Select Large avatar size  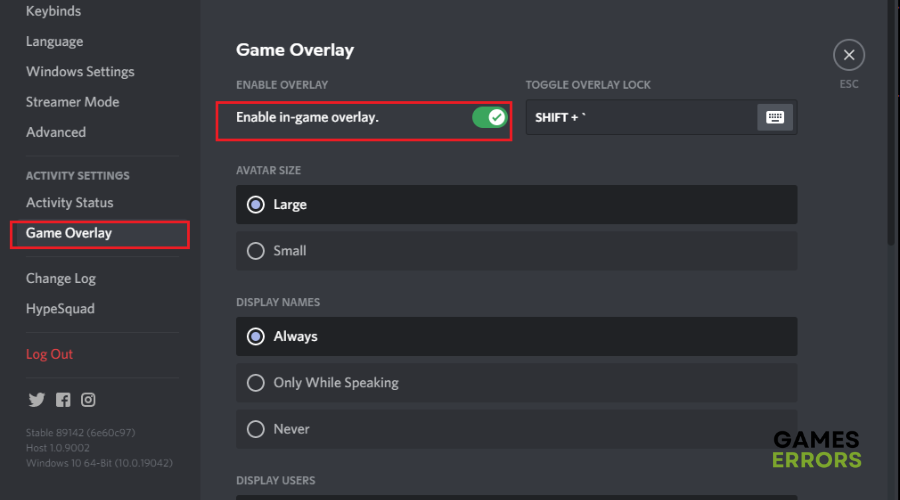[x=517, y=204]
